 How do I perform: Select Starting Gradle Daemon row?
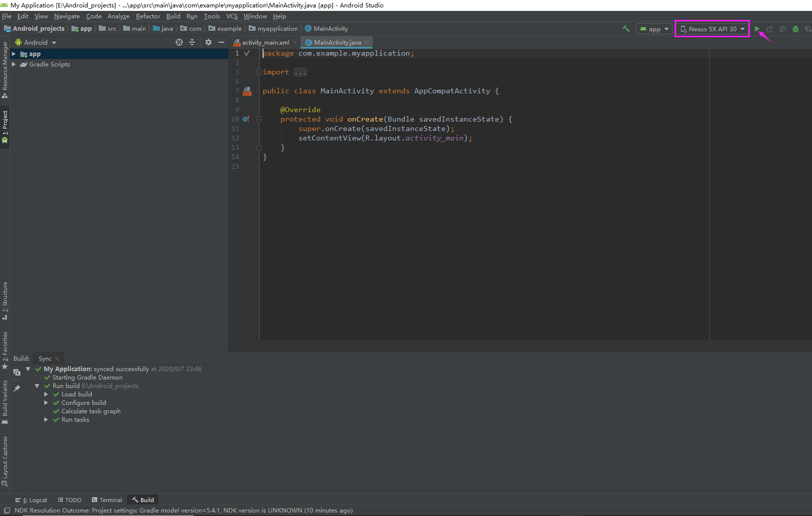pos(87,378)
